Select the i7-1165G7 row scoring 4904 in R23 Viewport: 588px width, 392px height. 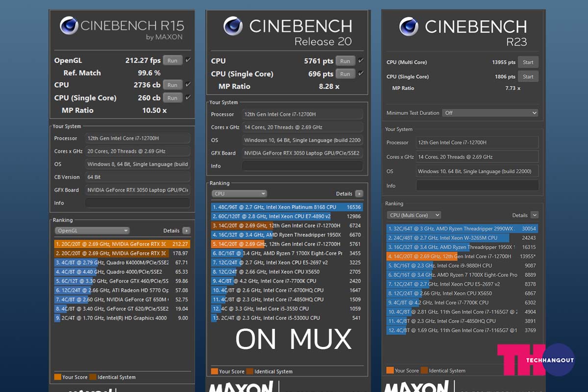pos(462,312)
